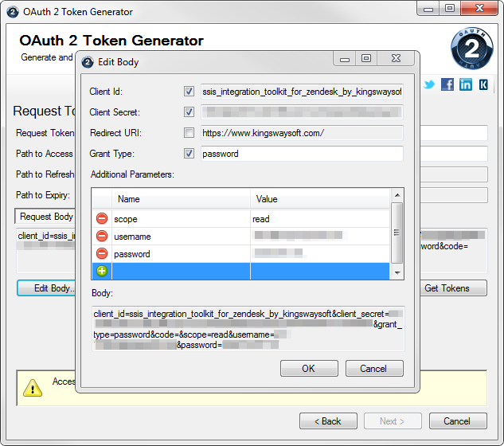Add a new parameter with green plus icon
Image resolution: width=504 pixels, height=446 pixels.
point(102,271)
